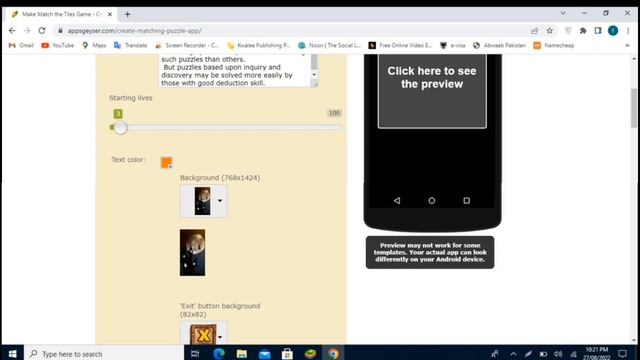Open Chrome three-dot menu

pyautogui.click(x=628, y=31)
